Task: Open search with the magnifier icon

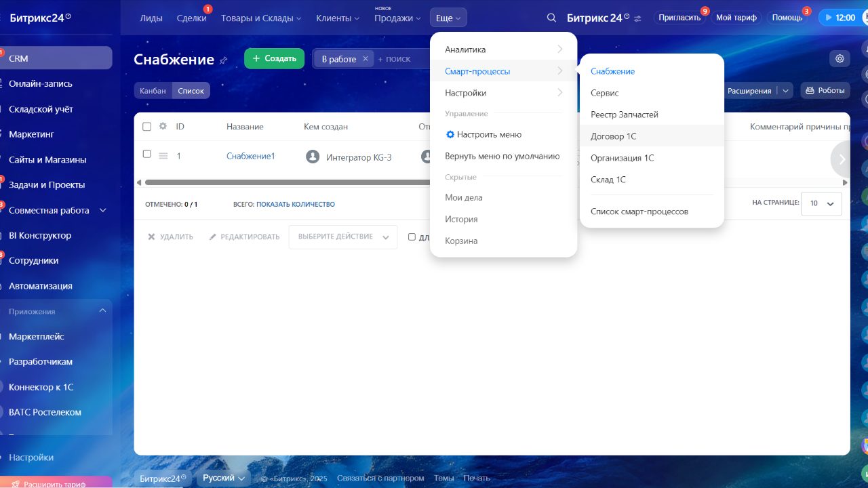Action: tap(551, 18)
